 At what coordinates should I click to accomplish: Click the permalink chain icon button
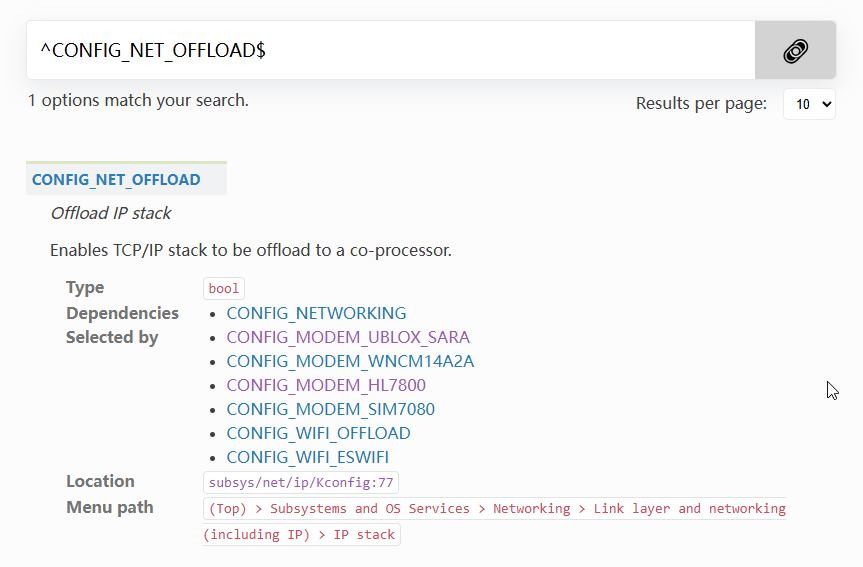795,51
